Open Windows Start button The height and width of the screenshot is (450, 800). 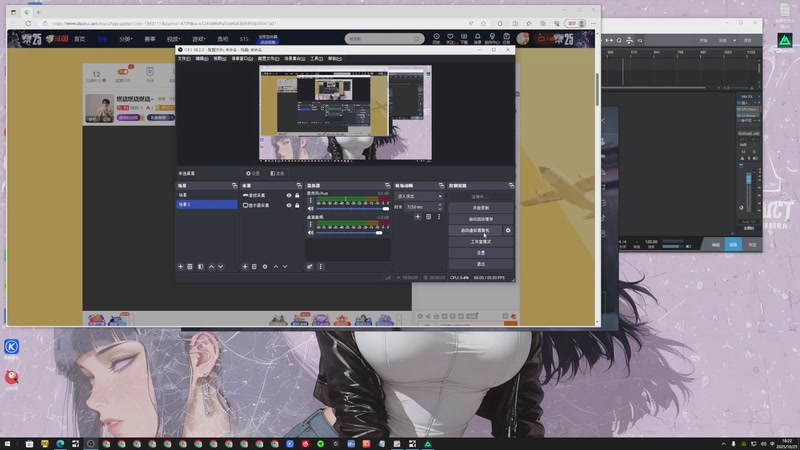point(7,444)
